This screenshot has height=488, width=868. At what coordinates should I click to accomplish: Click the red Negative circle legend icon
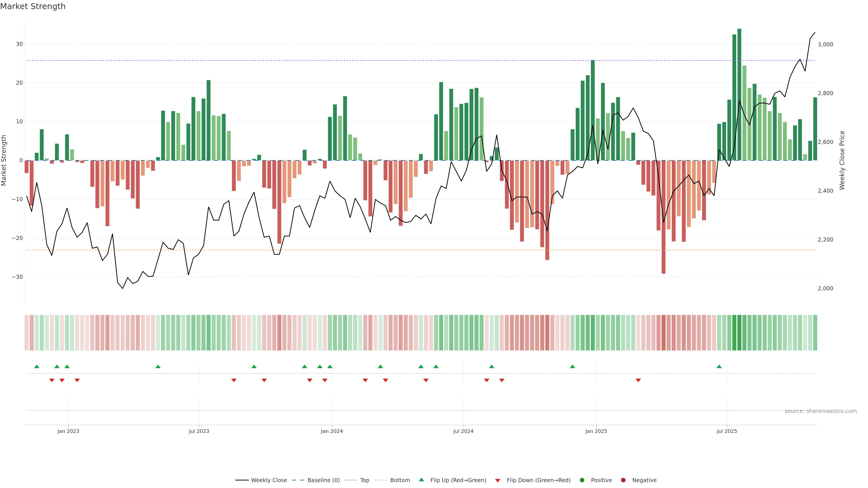point(623,480)
